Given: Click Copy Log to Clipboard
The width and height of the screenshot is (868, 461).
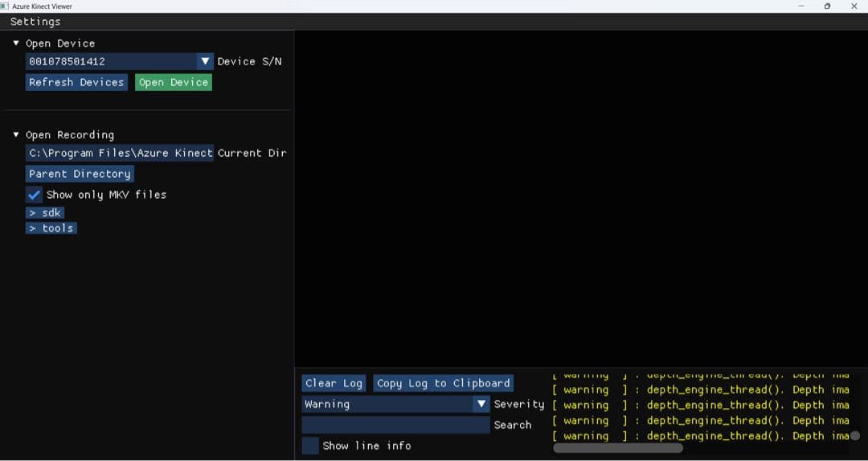Looking at the screenshot, I should click(443, 384).
